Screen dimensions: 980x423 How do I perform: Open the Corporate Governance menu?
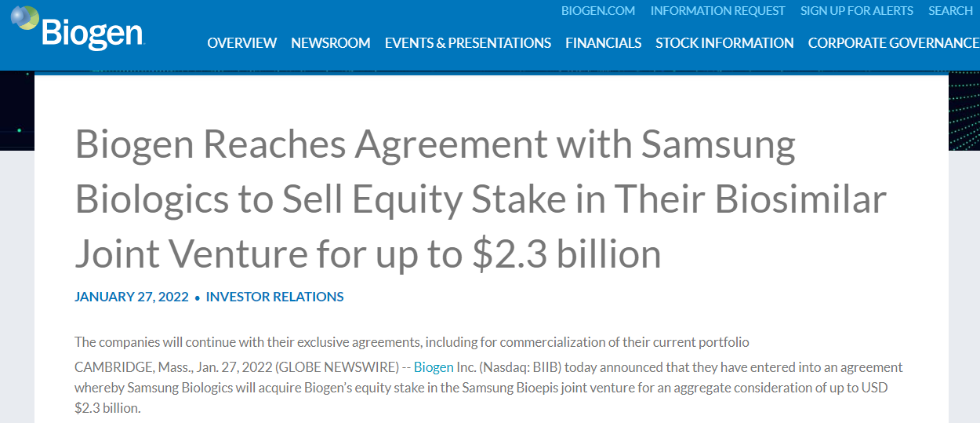point(893,43)
